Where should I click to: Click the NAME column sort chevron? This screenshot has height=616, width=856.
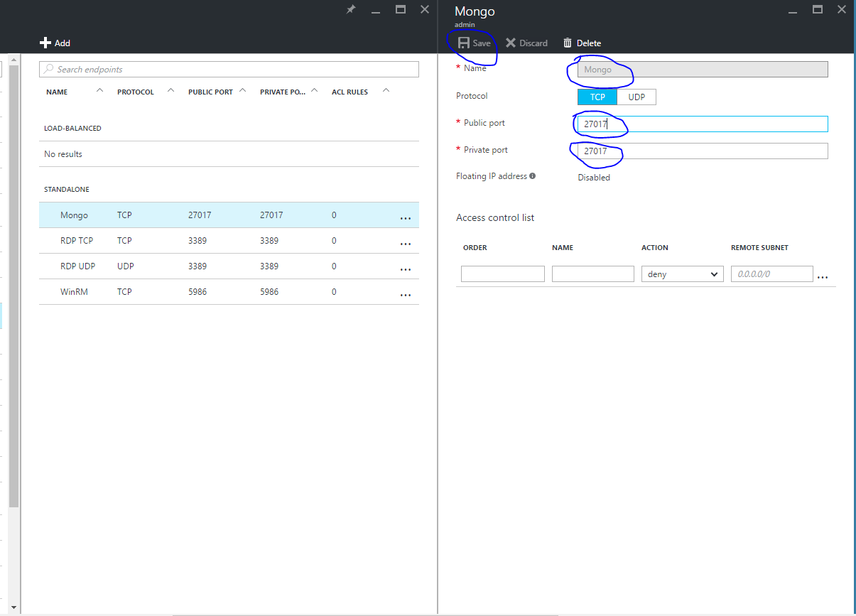coord(99,90)
